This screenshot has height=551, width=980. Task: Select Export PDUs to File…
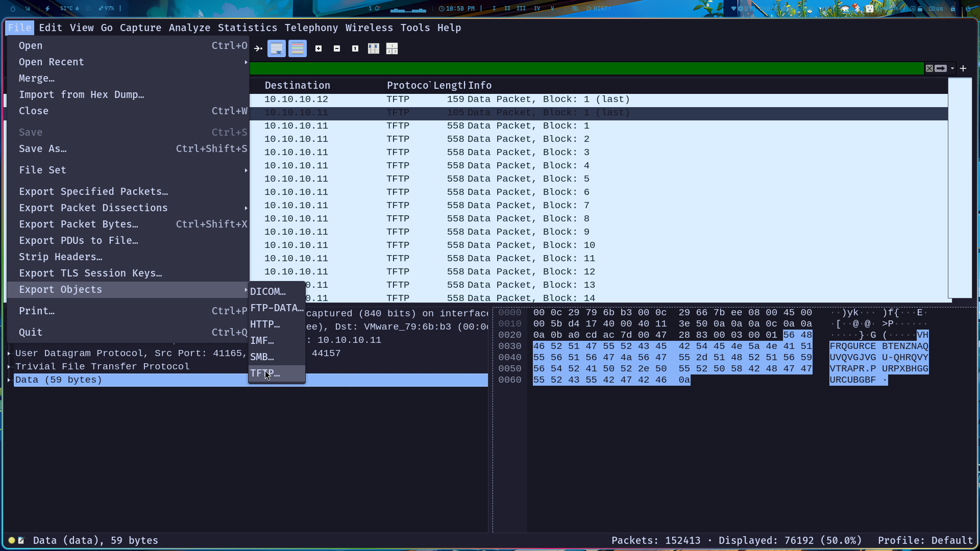pyautogui.click(x=128, y=240)
